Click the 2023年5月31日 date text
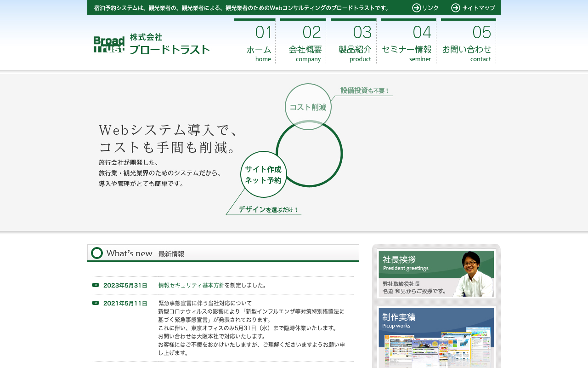The height and width of the screenshot is (368, 588). pyautogui.click(x=125, y=285)
